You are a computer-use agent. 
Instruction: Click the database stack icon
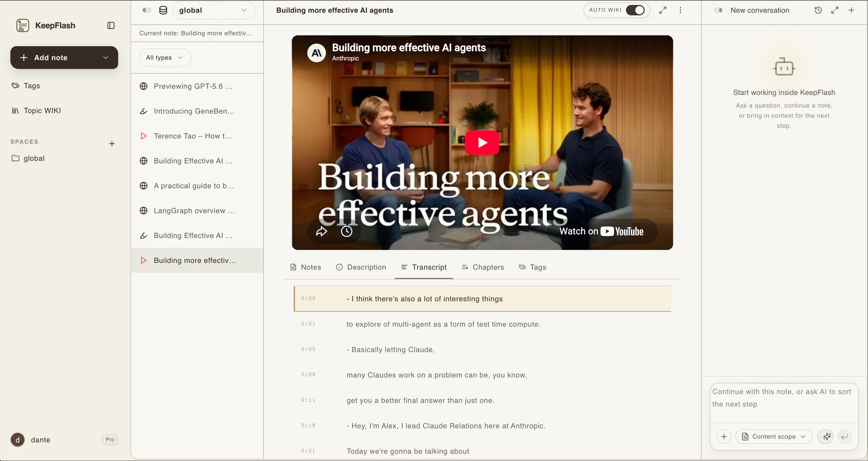[163, 10]
